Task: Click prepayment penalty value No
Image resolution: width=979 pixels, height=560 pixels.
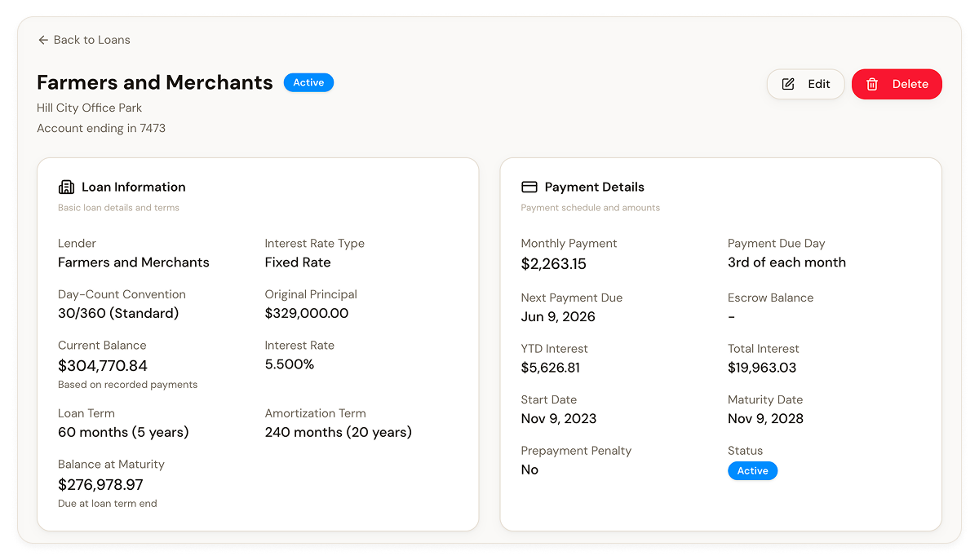Action: 529,470
